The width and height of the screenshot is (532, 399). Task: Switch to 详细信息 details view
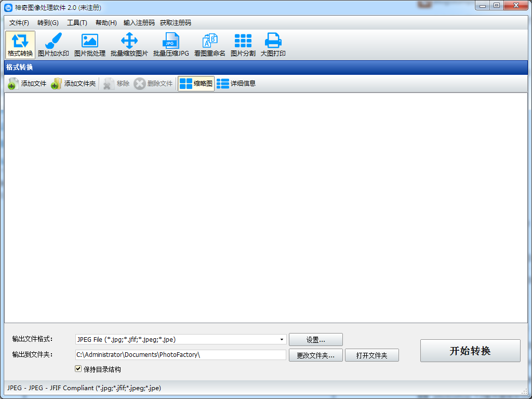[x=236, y=84]
